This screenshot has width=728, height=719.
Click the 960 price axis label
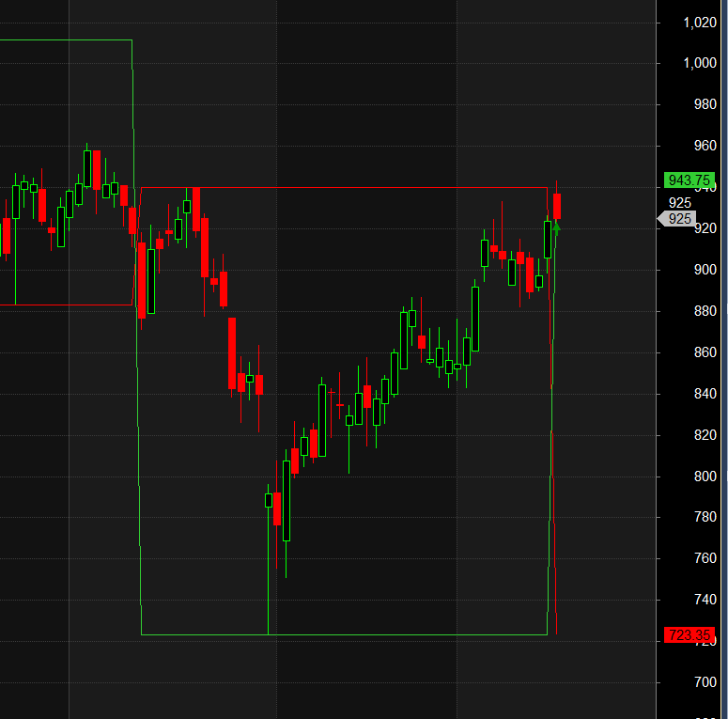click(705, 146)
